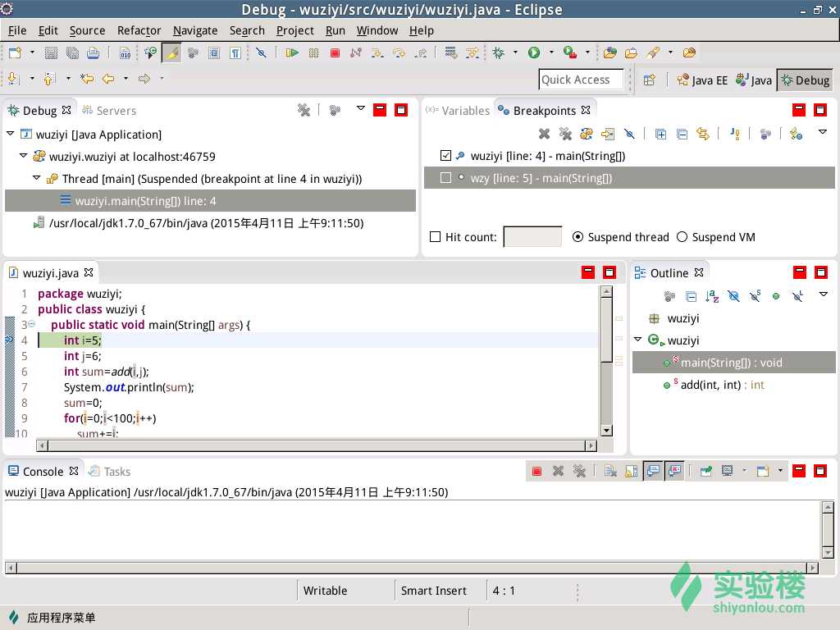
Task: Click the Drop to Frame icon
Action: click(x=450, y=52)
